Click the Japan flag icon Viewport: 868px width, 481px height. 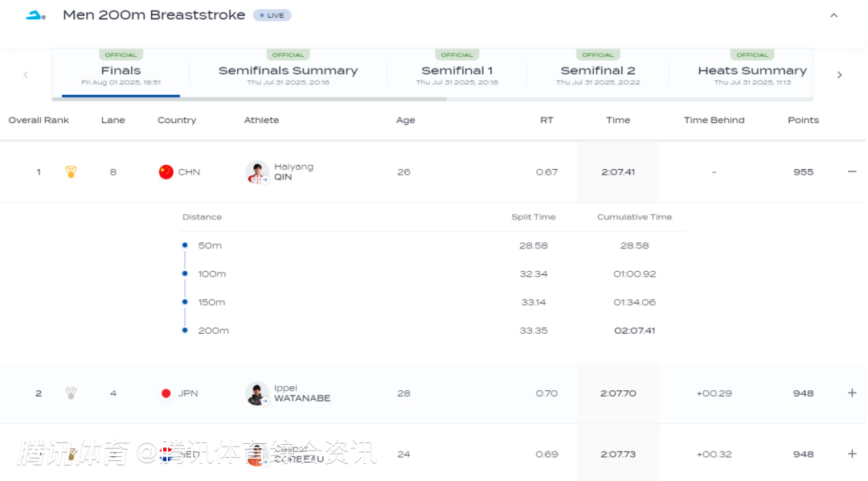pos(166,393)
